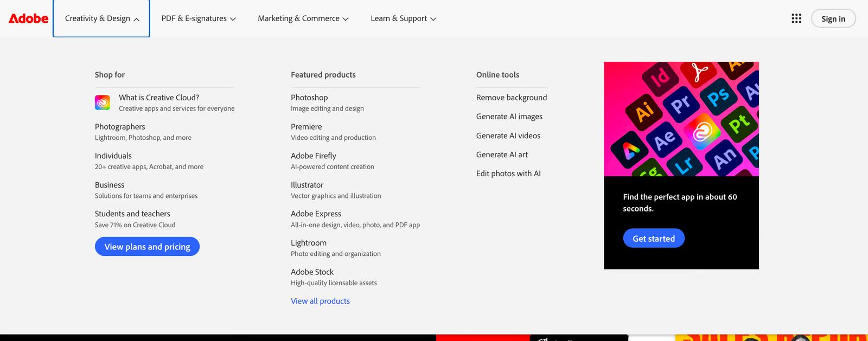Click the Premiere Pr tile in promo image
This screenshot has width=868, height=341.
click(680, 103)
